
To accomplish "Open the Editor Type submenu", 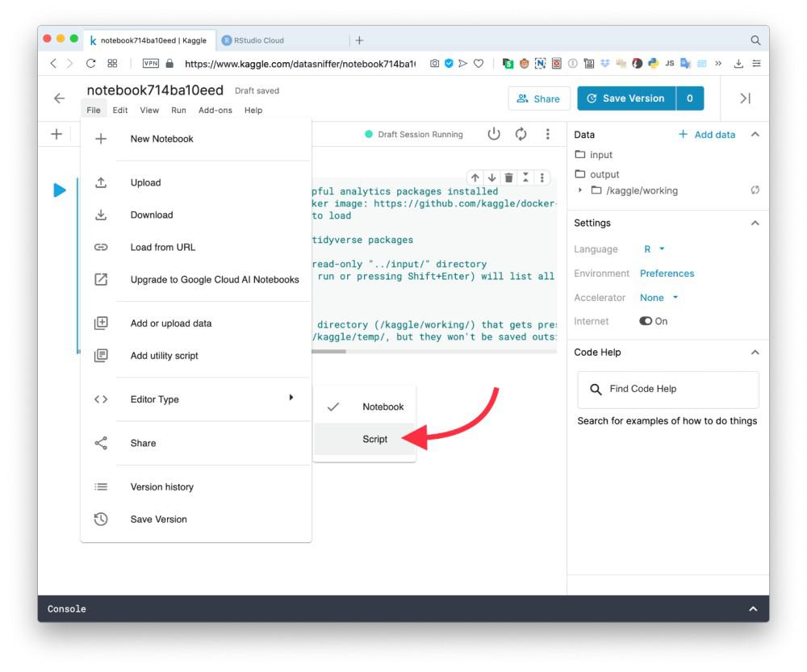I will click(x=196, y=399).
